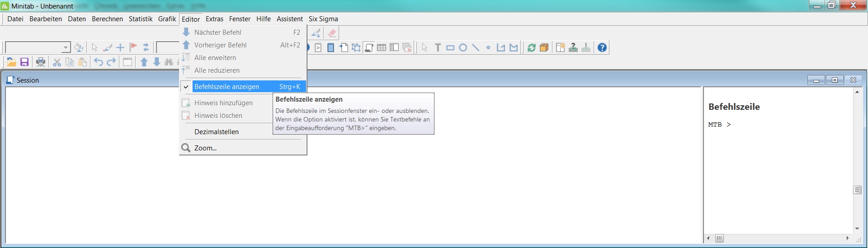Open the Six Sigma menu

pos(323,19)
